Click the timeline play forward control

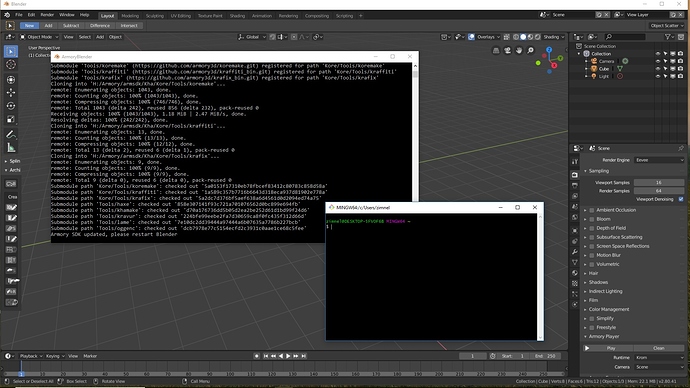click(288, 356)
